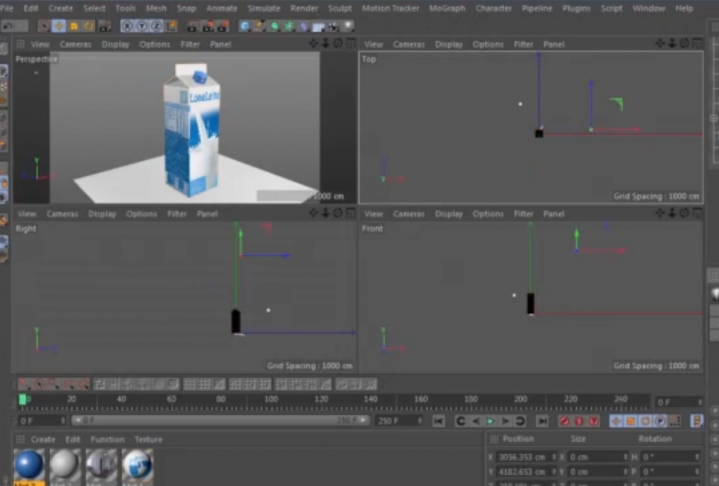Toggle the Z axis lock
The height and width of the screenshot is (486, 719).
coord(156,26)
